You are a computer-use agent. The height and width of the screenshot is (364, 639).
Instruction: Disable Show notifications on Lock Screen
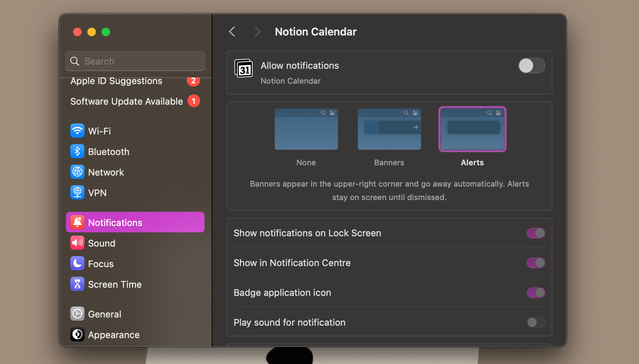coord(536,233)
